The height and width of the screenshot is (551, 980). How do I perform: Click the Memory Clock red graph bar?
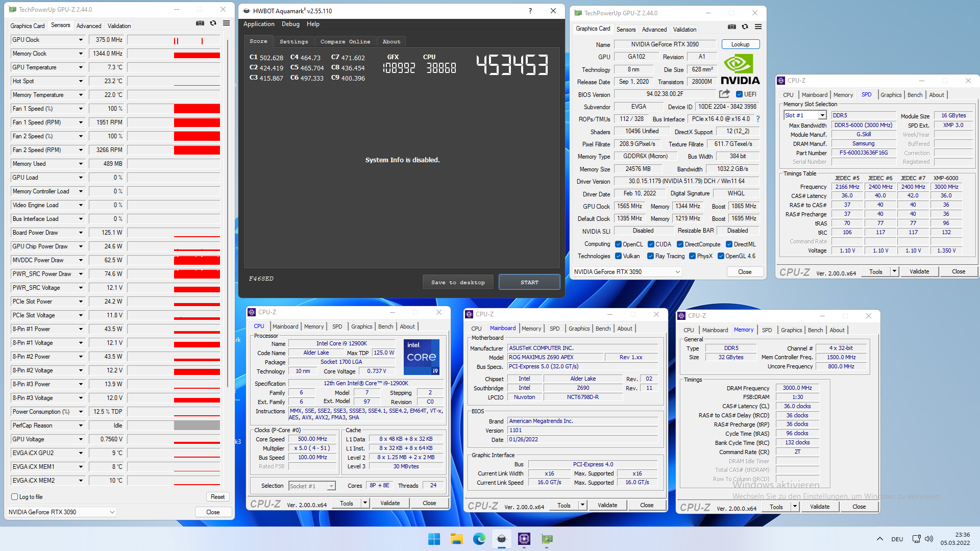[197, 55]
